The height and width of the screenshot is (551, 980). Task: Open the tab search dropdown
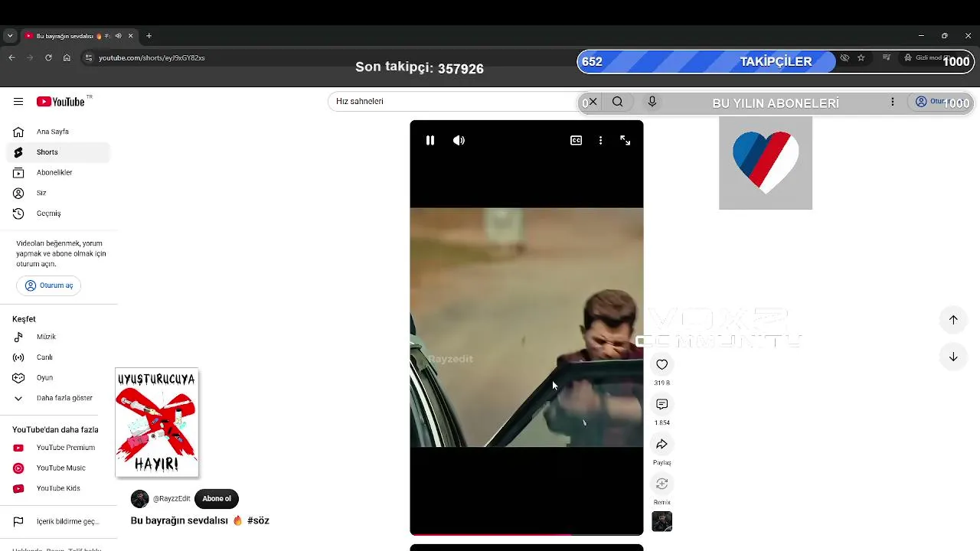coord(10,36)
